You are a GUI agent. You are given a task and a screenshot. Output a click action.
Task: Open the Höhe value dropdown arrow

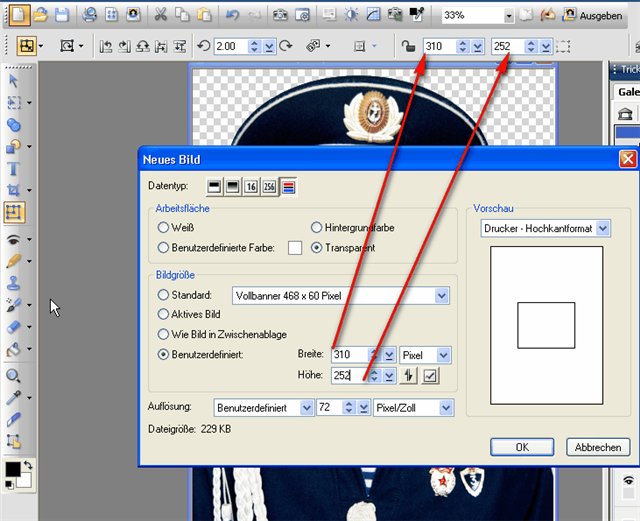[389, 376]
